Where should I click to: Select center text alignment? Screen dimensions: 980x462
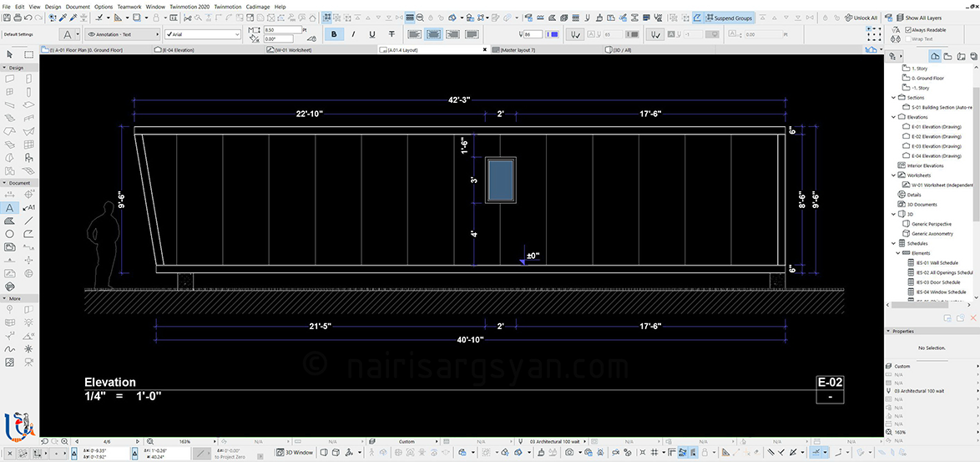point(434,34)
